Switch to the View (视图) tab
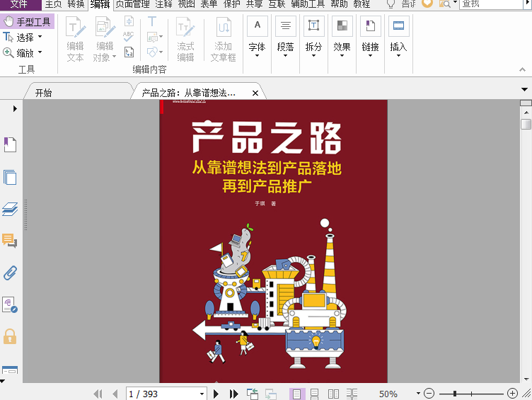The width and height of the screenshot is (532, 400). pos(187,4)
